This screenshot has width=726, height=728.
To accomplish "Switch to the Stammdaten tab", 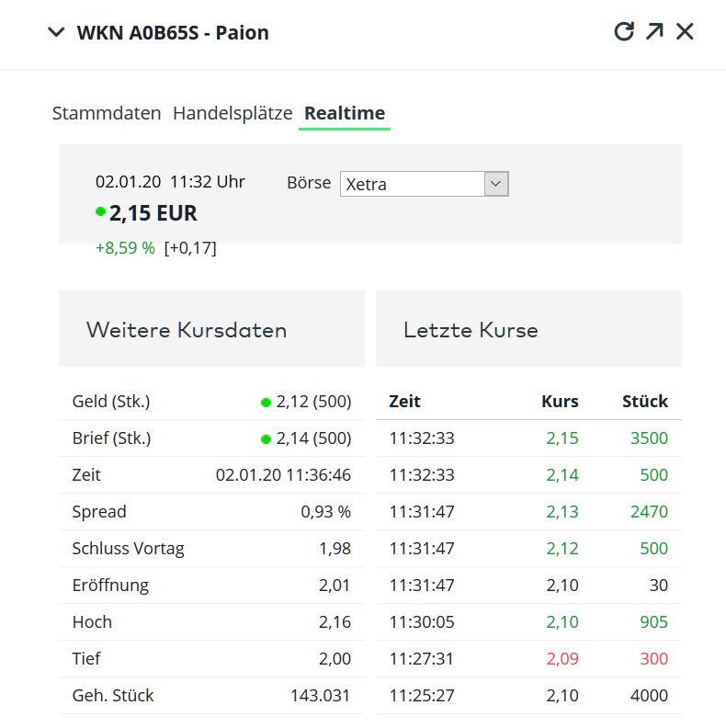I will click(107, 113).
